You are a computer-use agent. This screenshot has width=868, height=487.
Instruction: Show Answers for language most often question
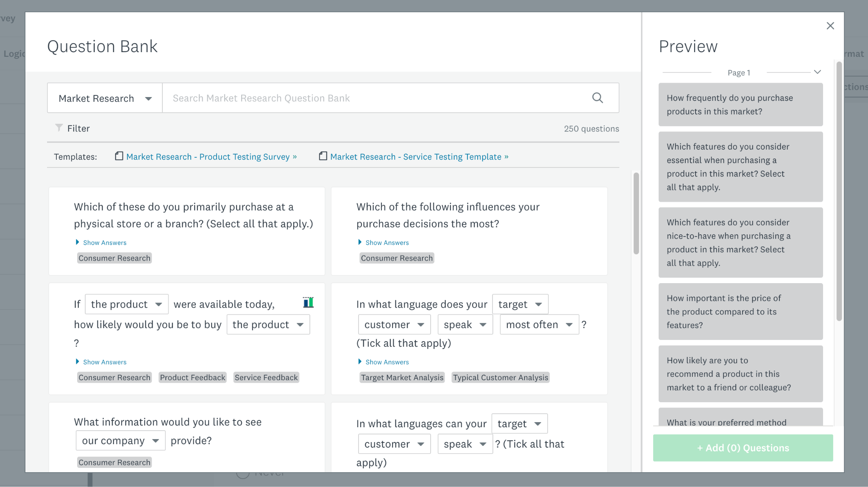[x=384, y=362]
